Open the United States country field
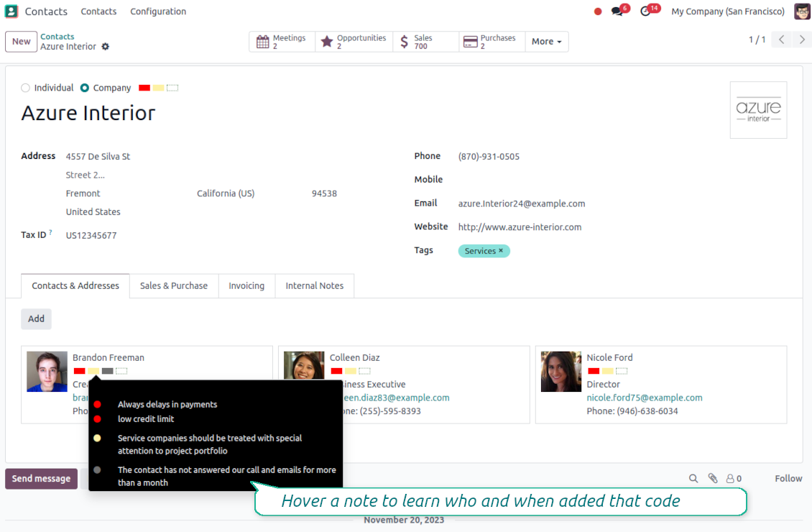Image resolution: width=812 pixels, height=532 pixels. click(93, 212)
